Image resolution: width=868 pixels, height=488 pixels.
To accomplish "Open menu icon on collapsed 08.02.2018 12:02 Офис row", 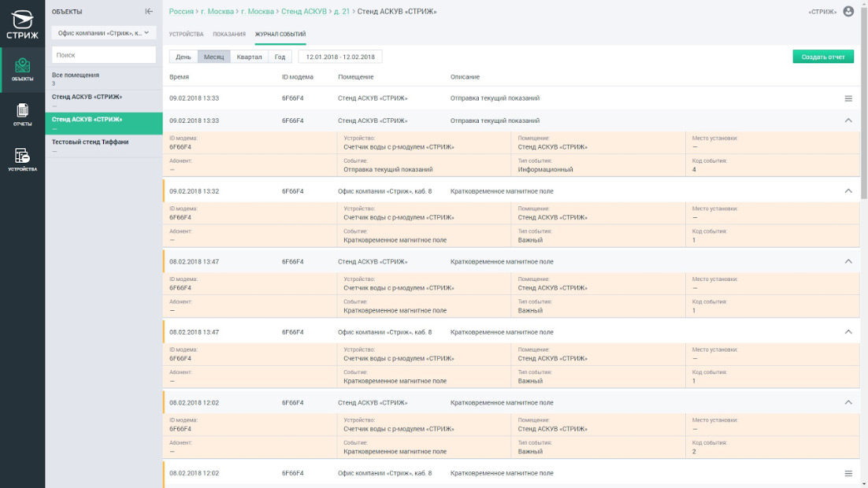I will [848, 474].
